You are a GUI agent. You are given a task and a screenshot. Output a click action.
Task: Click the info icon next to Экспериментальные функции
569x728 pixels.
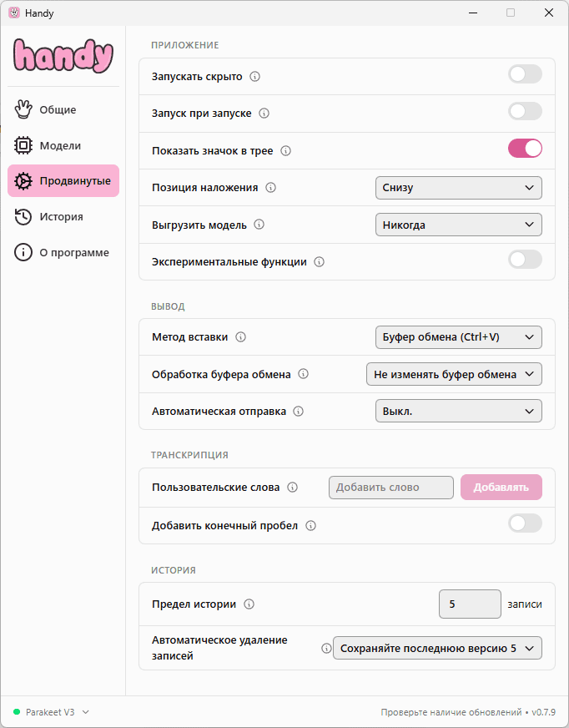point(319,262)
